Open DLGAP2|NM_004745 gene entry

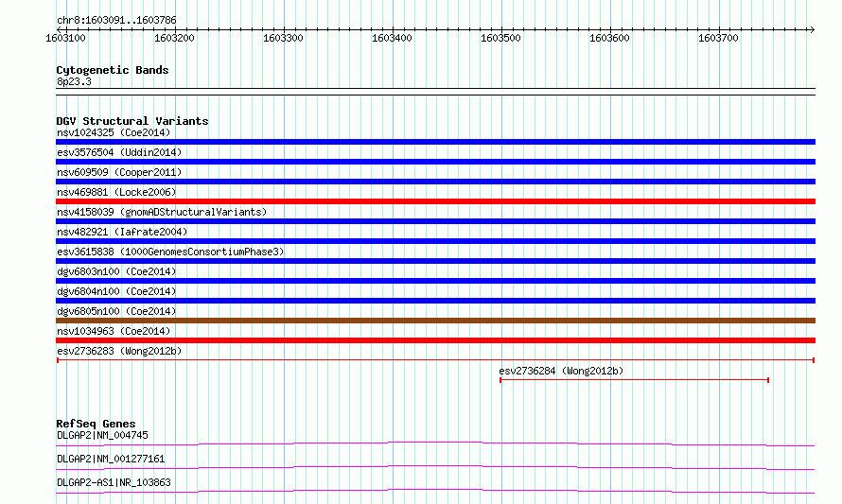[x=102, y=435]
